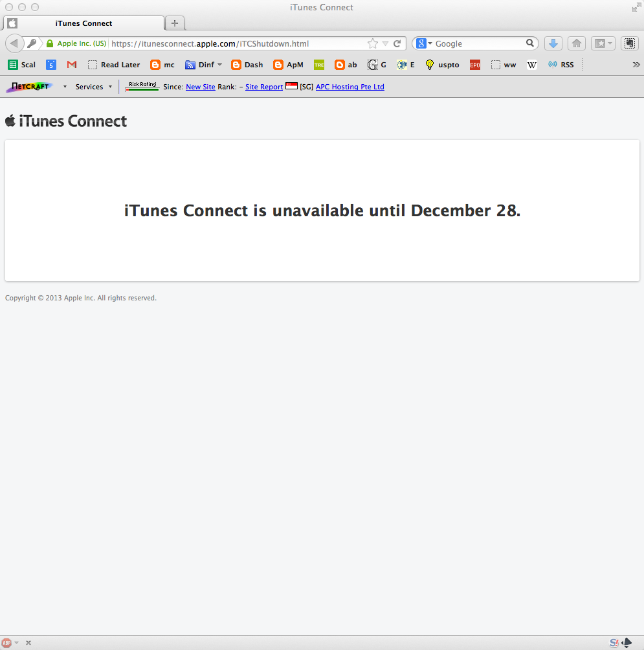Open the G bookmark
Image resolution: width=644 pixels, height=650 pixels.
[377, 65]
